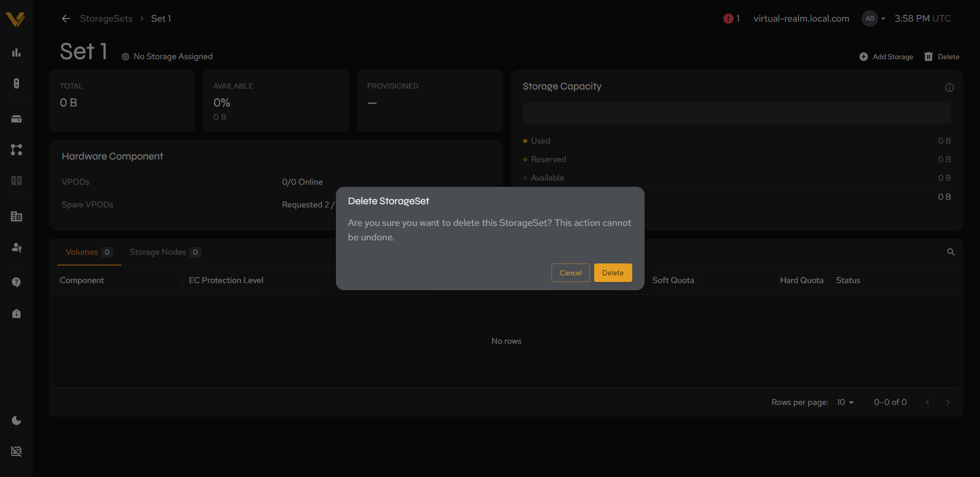Click the No Storage Assigned status icon

(x=126, y=57)
